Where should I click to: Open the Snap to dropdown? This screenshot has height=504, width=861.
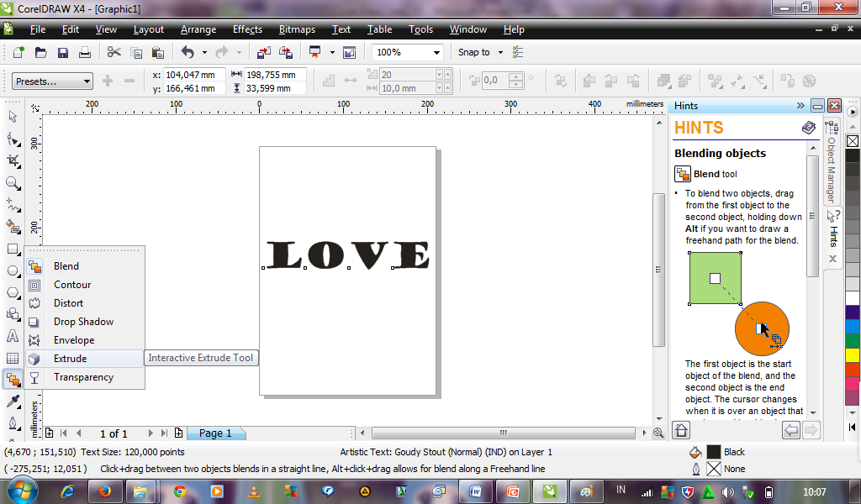point(500,52)
